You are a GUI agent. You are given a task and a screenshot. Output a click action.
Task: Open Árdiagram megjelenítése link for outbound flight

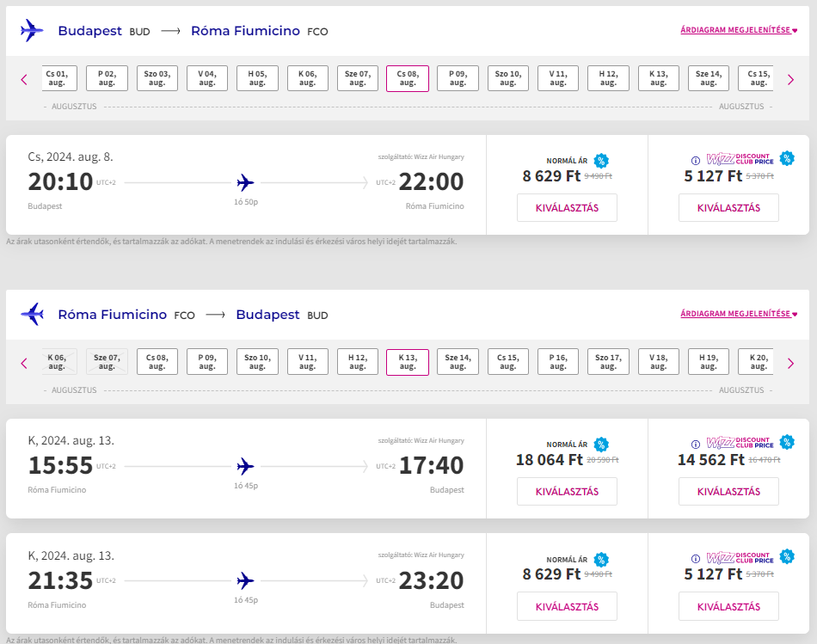pyautogui.click(x=738, y=30)
